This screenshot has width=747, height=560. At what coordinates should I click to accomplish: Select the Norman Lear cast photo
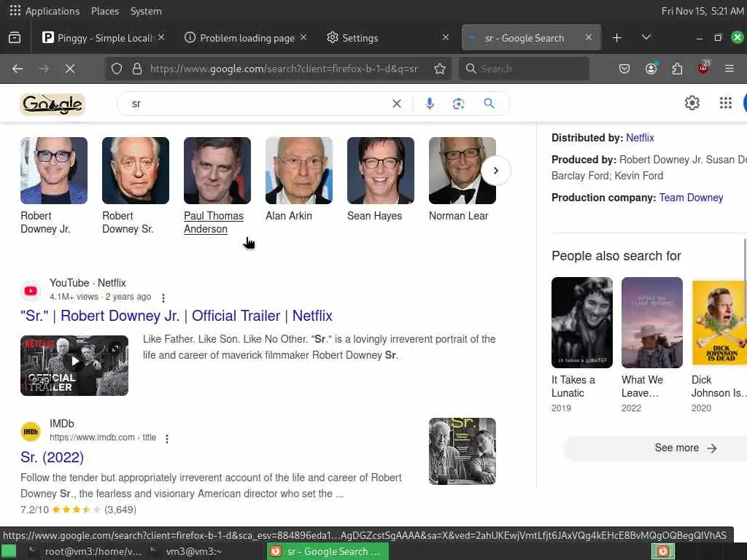pos(462,171)
